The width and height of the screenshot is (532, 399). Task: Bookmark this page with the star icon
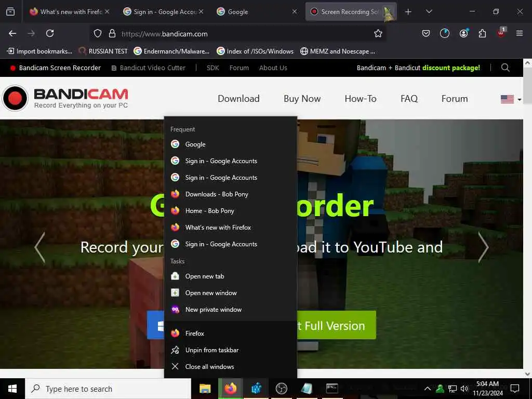pyautogui.click(x=378, y=33)
